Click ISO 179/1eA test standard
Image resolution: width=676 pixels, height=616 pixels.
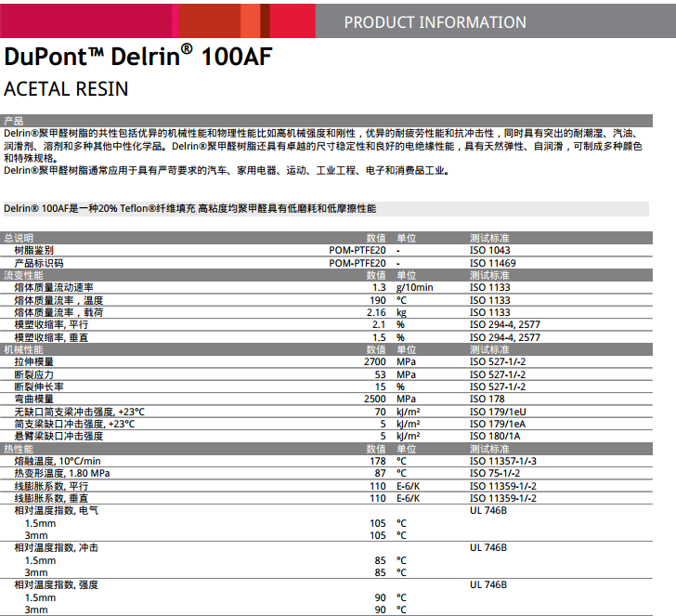coord(498,424)
